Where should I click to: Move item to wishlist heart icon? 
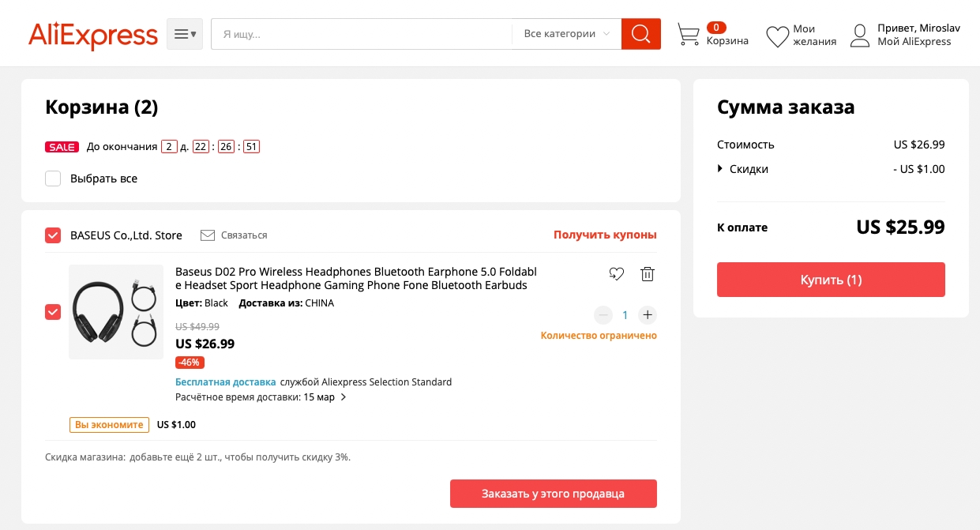coord(617,274)
